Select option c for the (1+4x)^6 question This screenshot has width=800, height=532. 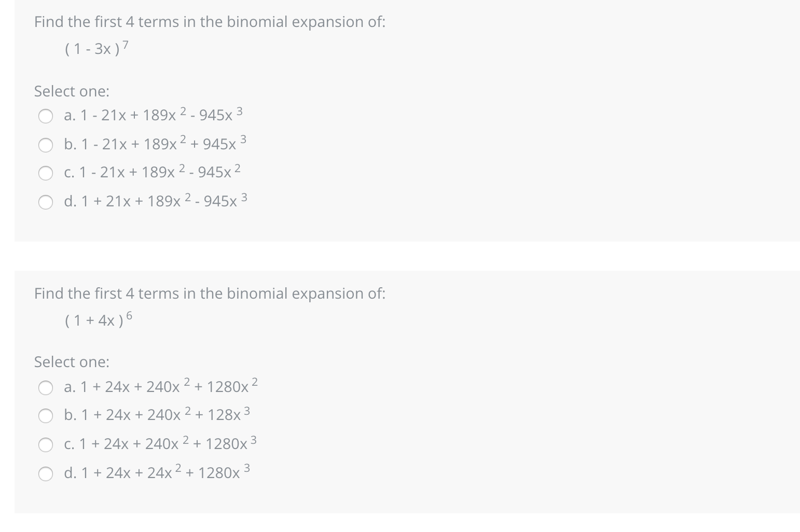(x=46, y=444)
